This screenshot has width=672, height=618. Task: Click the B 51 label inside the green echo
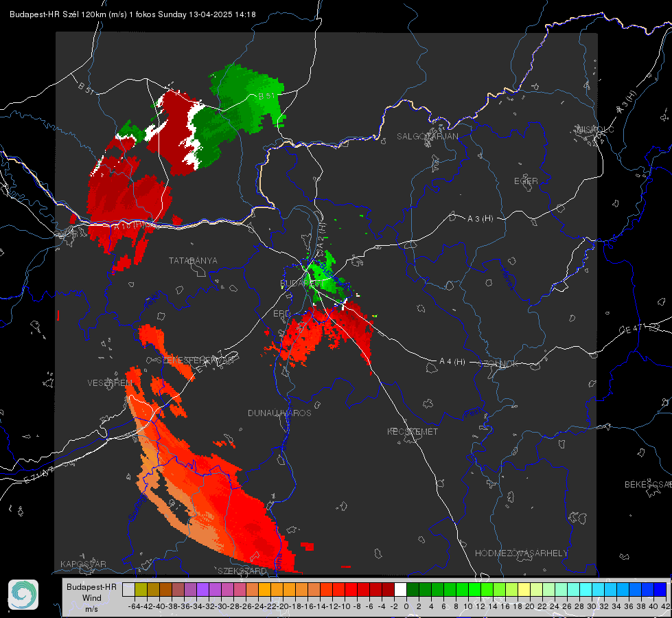coord(266,95)
